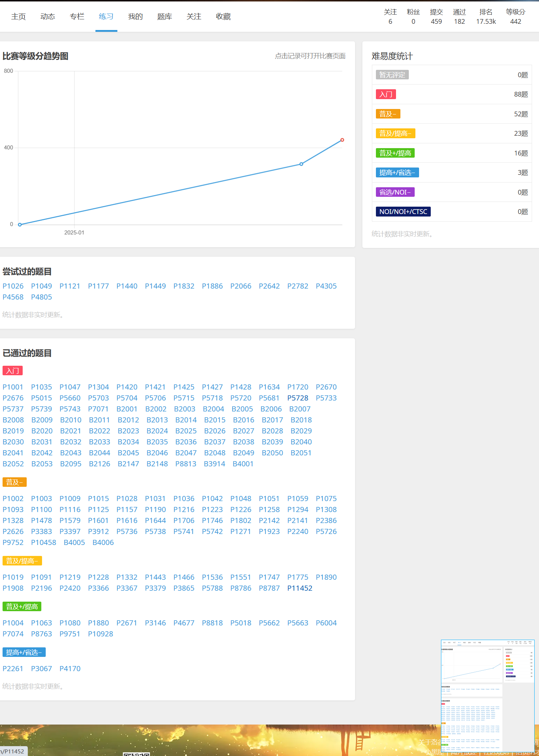Select the NOI/NOI+/CTSC difficulty tag

403,212
